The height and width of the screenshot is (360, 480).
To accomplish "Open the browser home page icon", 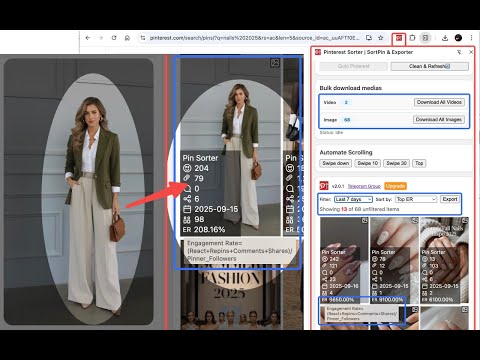I will click(x=127, y=38).
